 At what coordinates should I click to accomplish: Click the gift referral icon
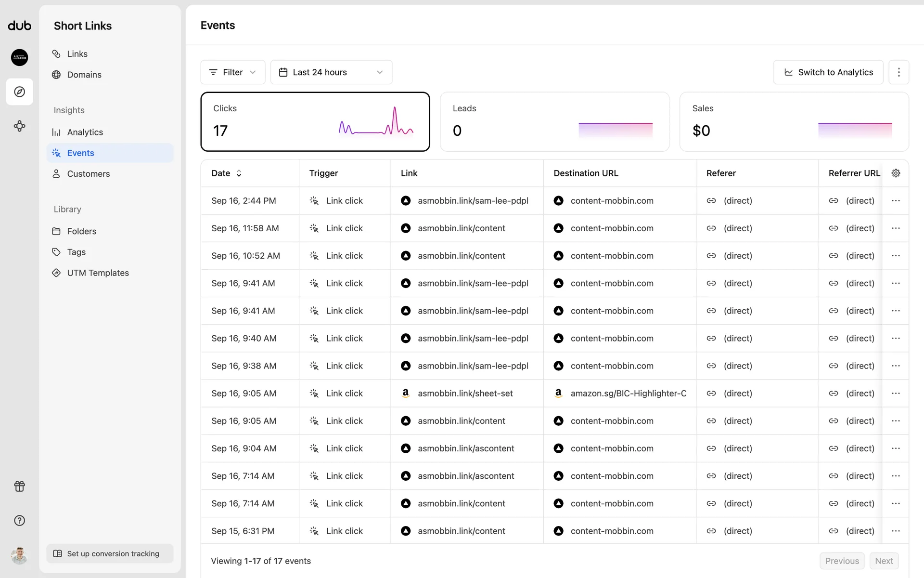(19, 486)
